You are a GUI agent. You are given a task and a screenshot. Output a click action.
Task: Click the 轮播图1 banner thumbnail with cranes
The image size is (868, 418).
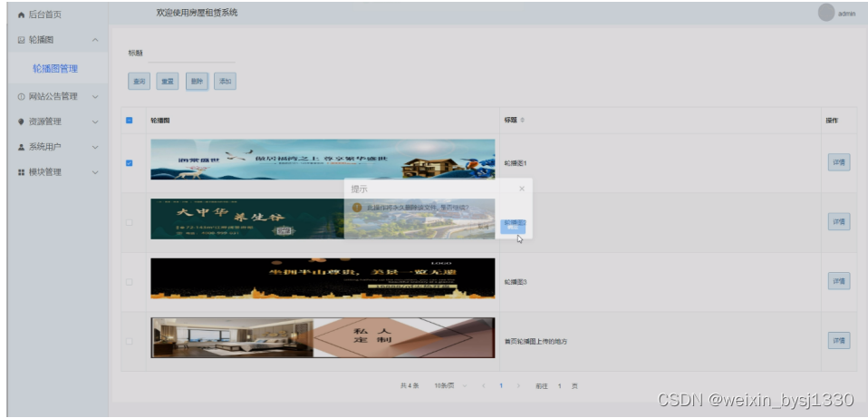[x=323, y=159]
